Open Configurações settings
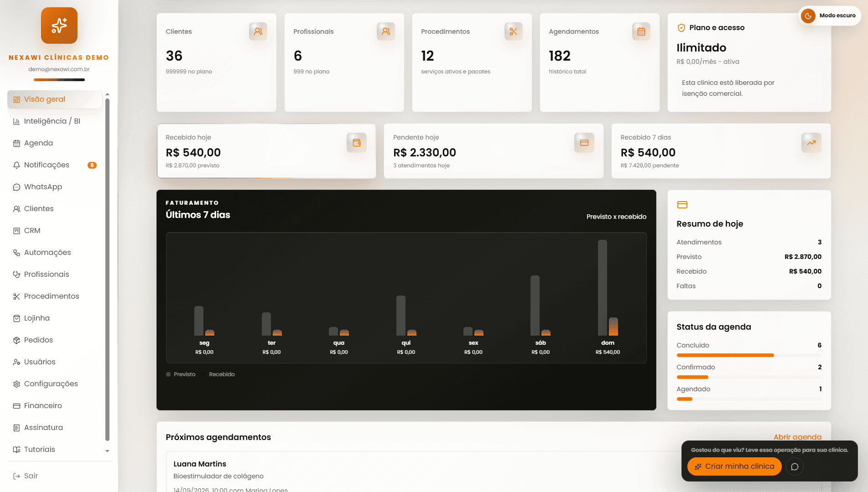Image resolution: width=868 pixels, height=492 pixels. (x=55, y=384)
